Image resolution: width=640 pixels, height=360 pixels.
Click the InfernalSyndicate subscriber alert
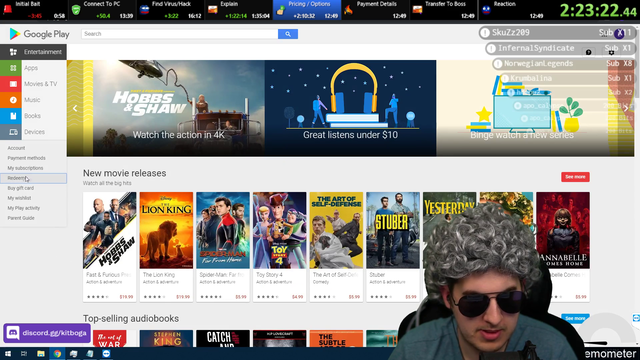coord(560,48)
